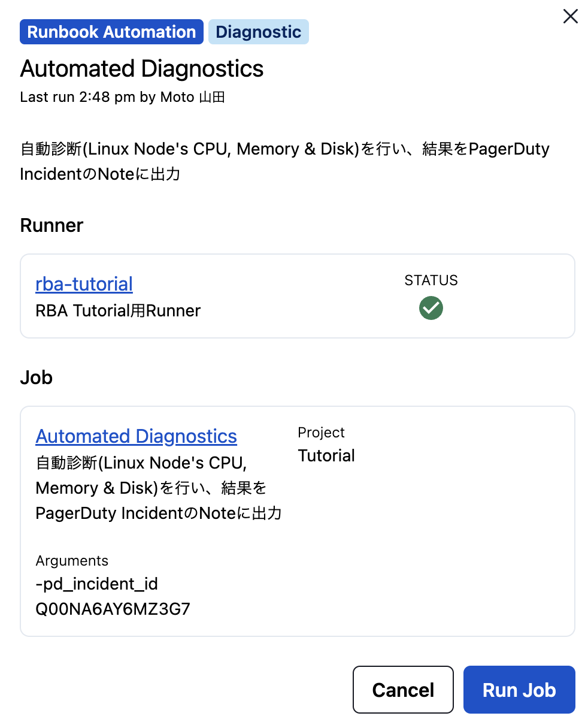This screenshot has height=725, width=588.
Task: Click the job card description ending 'Noteに出力'
Action: click(x=159, y=488)
